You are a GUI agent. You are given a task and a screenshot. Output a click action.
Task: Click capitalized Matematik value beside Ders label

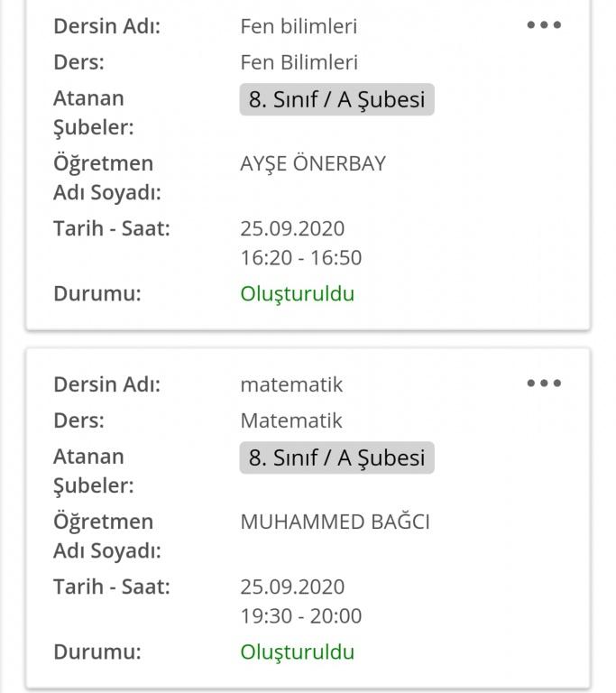(x=291, y=420)
